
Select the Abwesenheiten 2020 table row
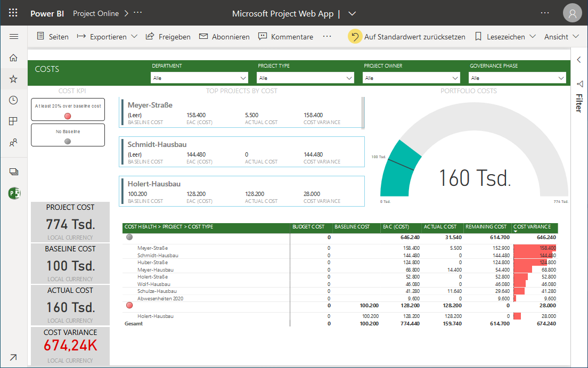pos(340,299)
